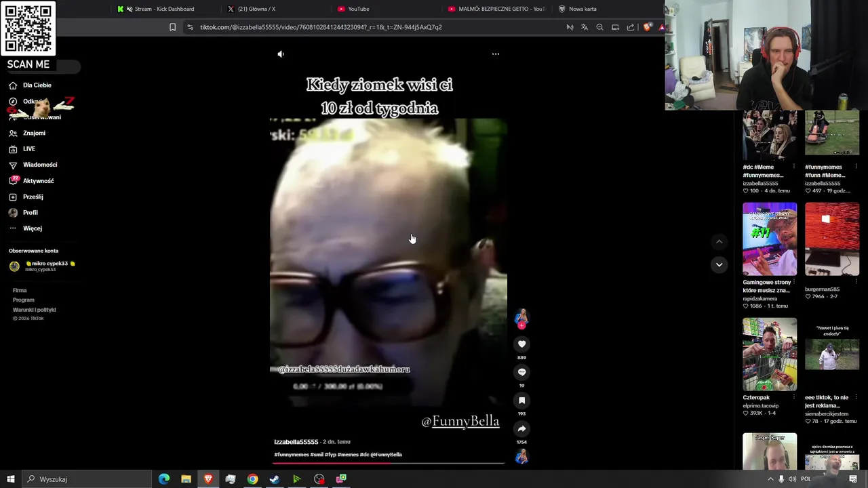Screen dimensions: 868x488
Task: Click the zoom magnifier icon in address bar
Action: click(x=599, y=27)
